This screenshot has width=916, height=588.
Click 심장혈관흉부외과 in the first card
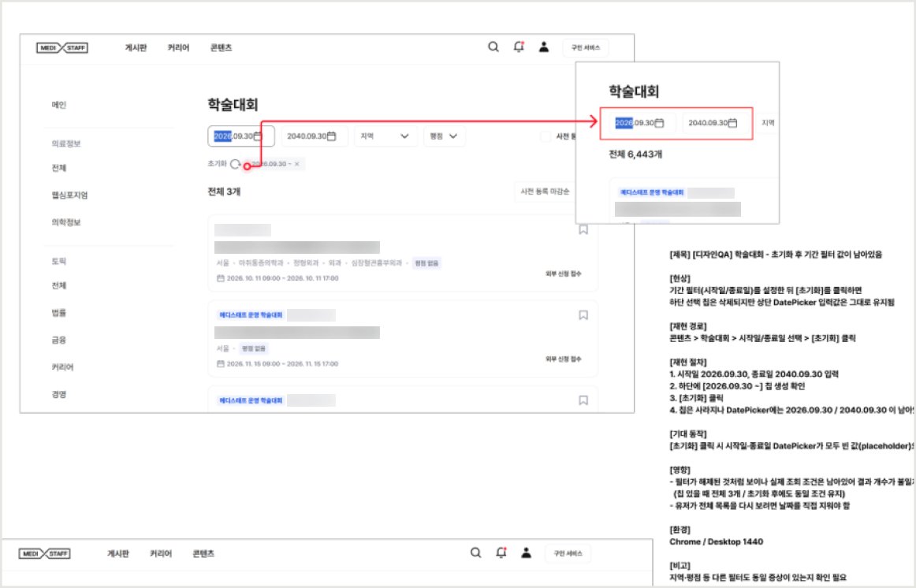pyautogui.click(x=376, y=263)
